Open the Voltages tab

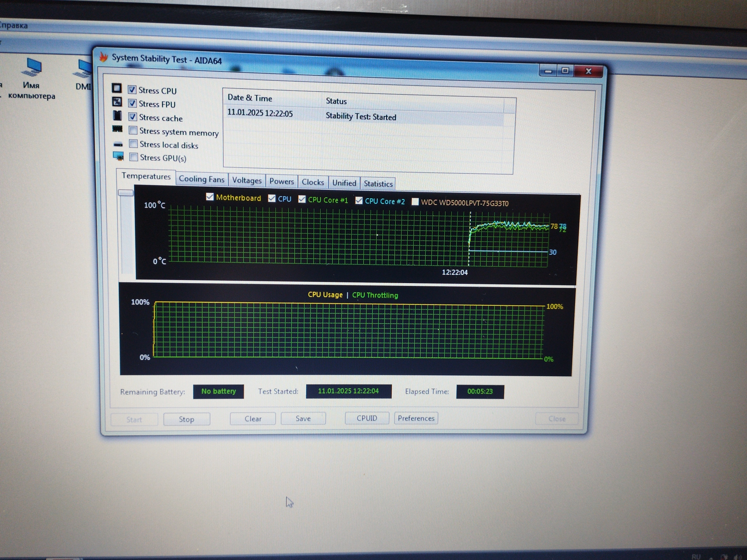pyautogui.click(x=247, y=180)
